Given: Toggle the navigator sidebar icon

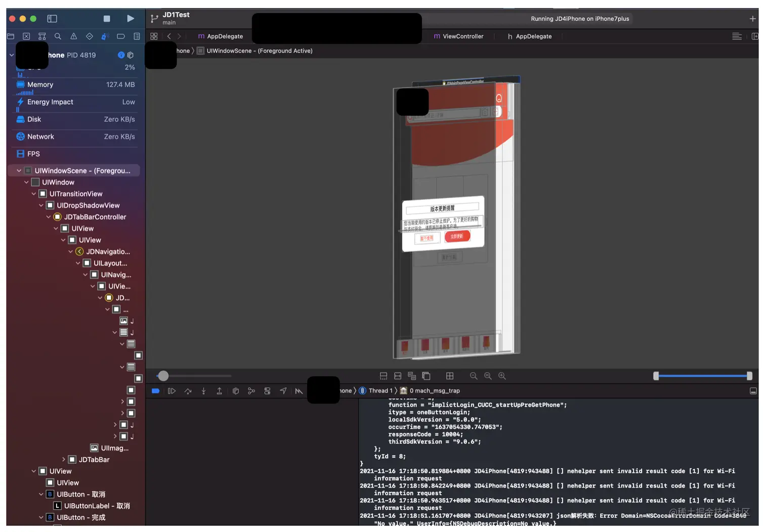Looking at the screenshot, I should tap(52, 19).
